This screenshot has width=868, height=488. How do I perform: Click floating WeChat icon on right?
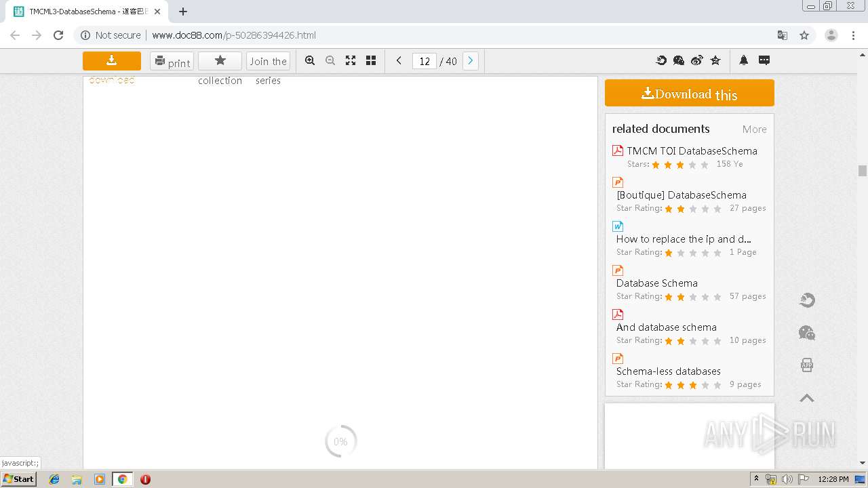click(x=807, y=333)
